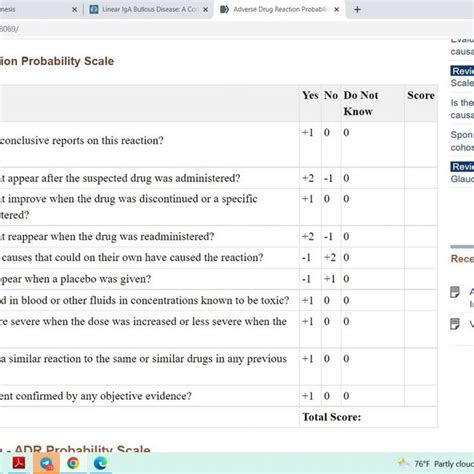Click +1 in the conclusive reports row
This screenshot has height=474, width=474.
308,132
